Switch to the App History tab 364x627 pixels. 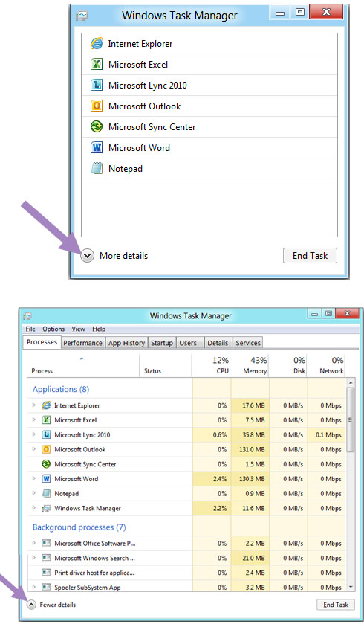[127, 343]
